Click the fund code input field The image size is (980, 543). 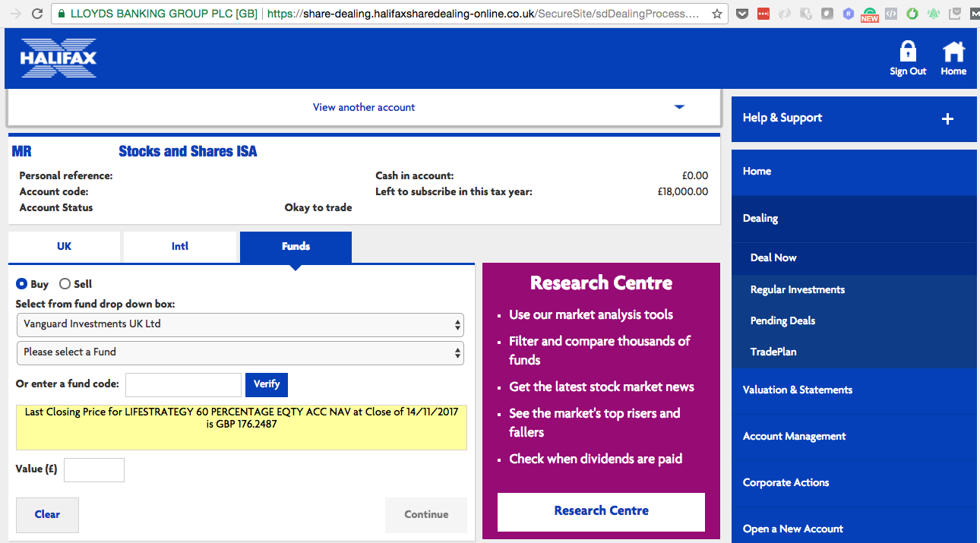183,384
